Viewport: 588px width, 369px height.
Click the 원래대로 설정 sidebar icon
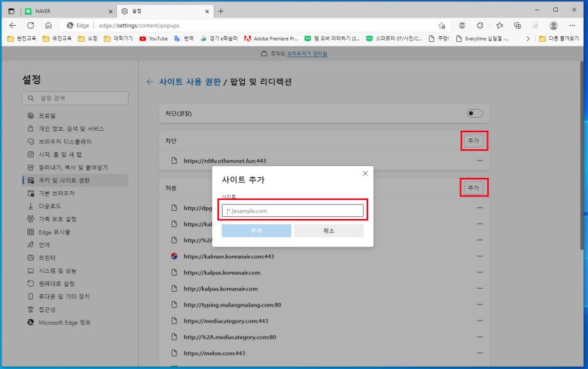[30, 284]
